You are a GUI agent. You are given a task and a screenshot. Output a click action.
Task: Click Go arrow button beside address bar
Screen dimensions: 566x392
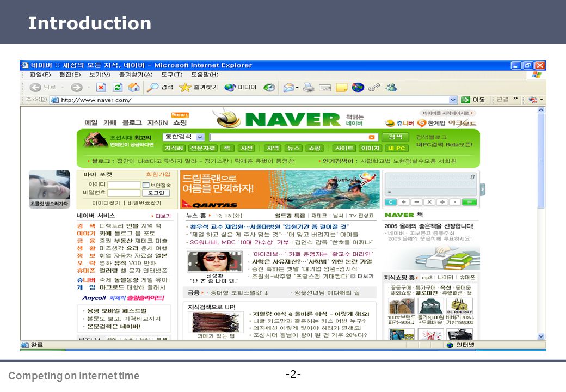[466, 100]
